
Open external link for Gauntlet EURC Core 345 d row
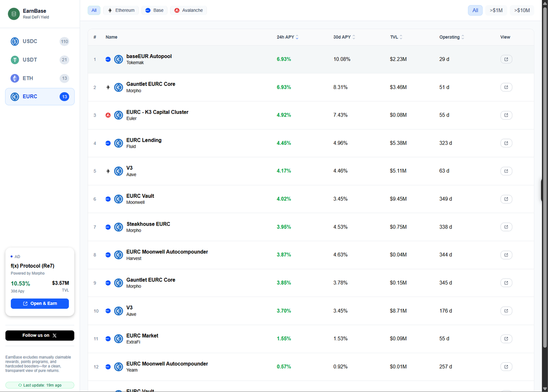pos(506,283)
